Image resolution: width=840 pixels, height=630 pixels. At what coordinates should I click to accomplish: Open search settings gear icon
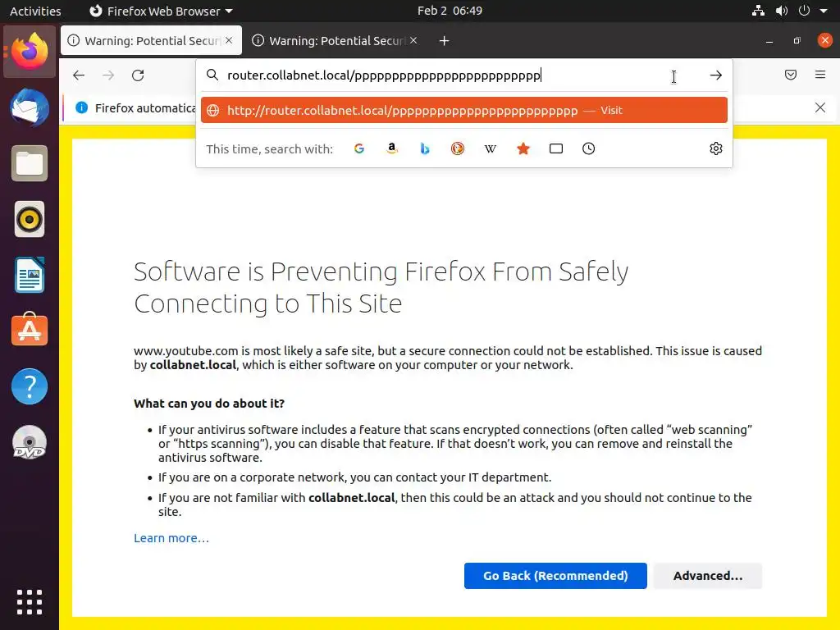[716, 148]
